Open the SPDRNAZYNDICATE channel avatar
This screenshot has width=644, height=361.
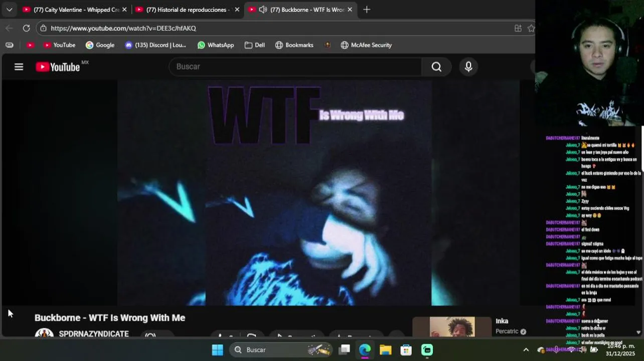(44, 333)
